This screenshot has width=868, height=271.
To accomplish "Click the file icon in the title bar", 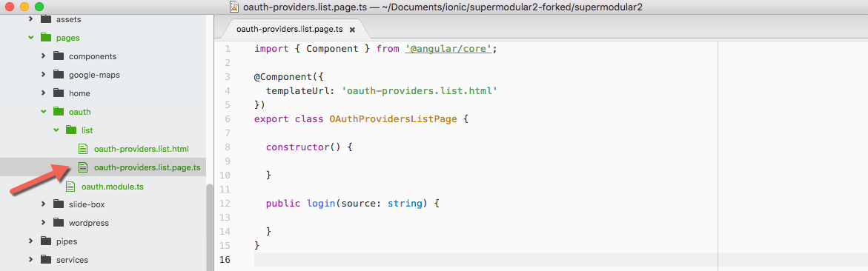I will pyautogui.click(x=234, y=7).
